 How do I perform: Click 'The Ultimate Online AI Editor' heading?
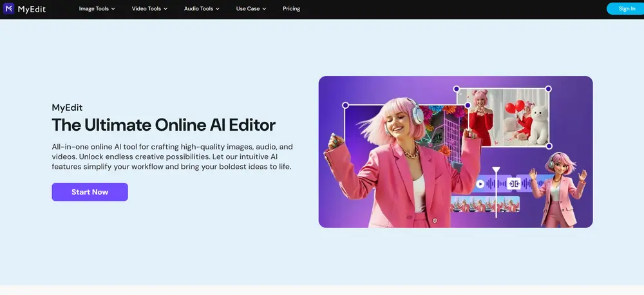tap(164, 125)
